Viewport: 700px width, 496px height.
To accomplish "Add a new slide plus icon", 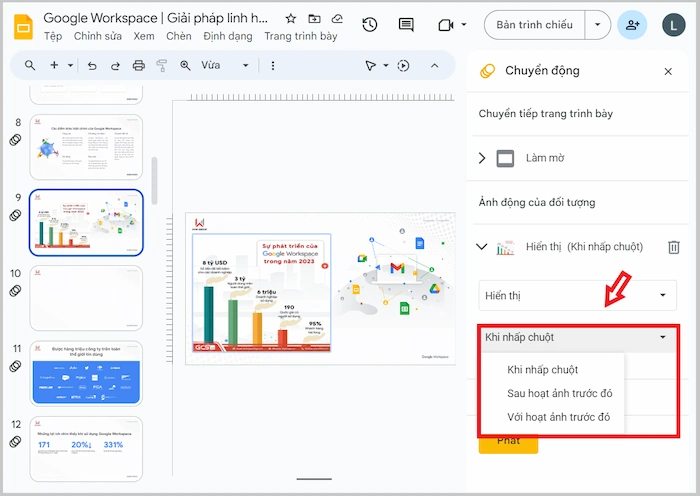I will tap(54, 65).
